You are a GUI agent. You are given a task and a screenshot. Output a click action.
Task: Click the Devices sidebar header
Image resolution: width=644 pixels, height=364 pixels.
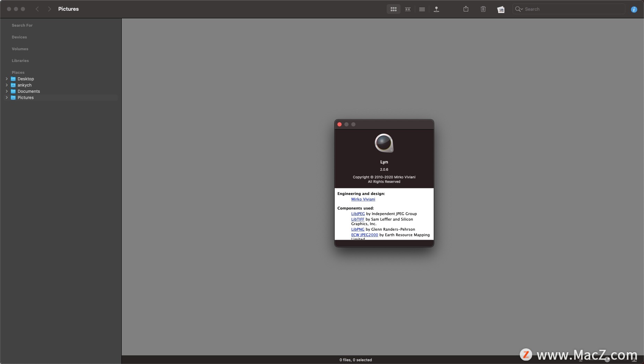pyautogui.click(x=19, y=37)
